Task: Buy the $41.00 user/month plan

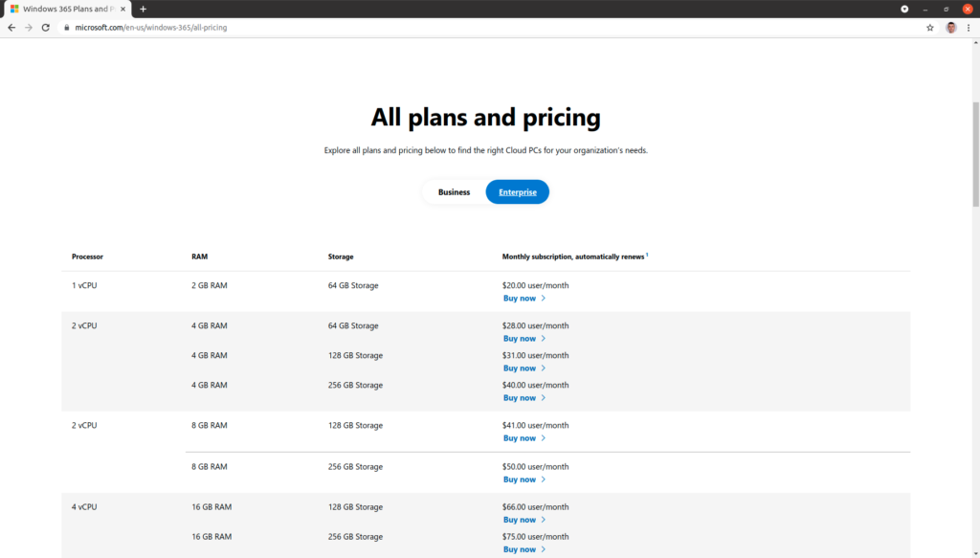Action: click(x=524, y=438)
